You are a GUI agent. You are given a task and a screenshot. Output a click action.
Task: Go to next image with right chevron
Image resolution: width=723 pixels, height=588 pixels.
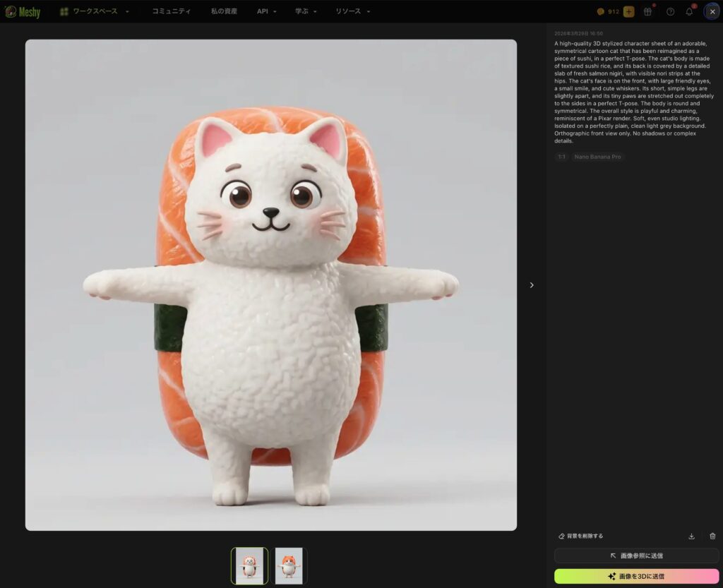532,285
